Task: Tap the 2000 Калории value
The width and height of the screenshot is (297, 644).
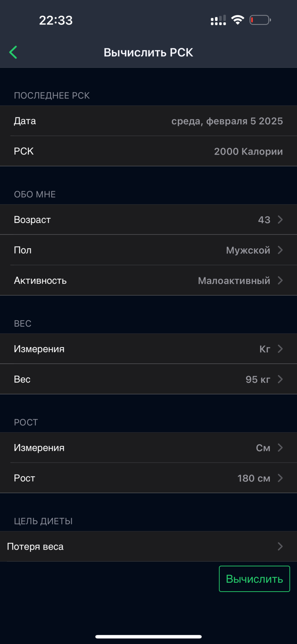Action: click(x=248, y=152)
